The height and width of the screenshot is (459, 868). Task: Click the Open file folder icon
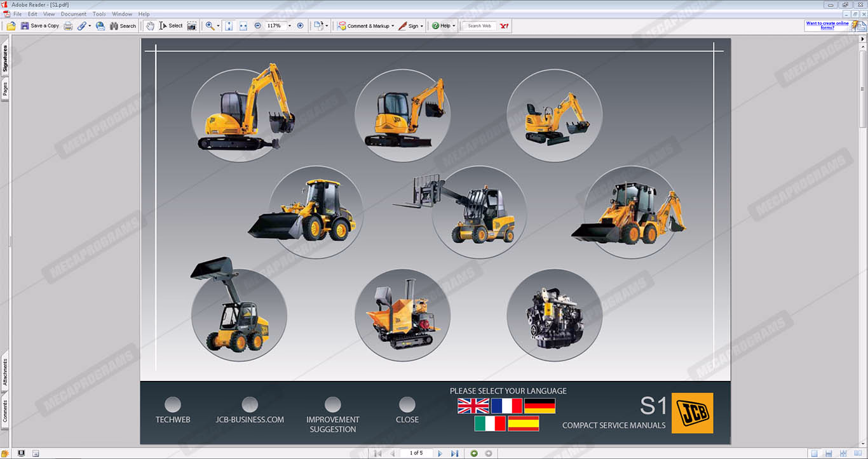pyautogui.click(x=11, y=26)
